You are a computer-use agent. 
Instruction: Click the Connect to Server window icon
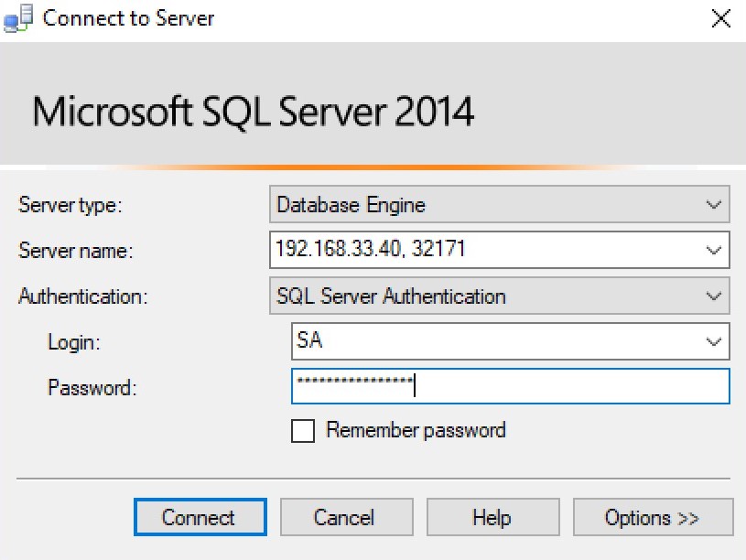(x=18, y=18)
